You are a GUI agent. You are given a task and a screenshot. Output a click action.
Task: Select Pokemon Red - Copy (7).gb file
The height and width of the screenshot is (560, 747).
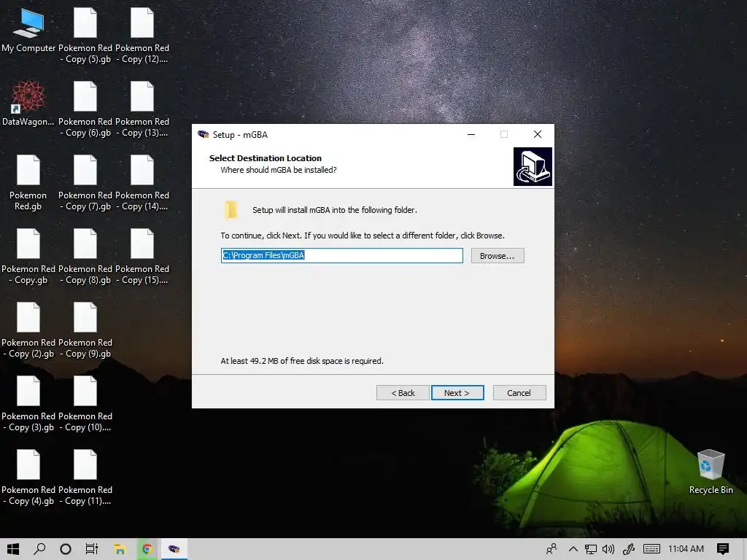click(85, 183)
